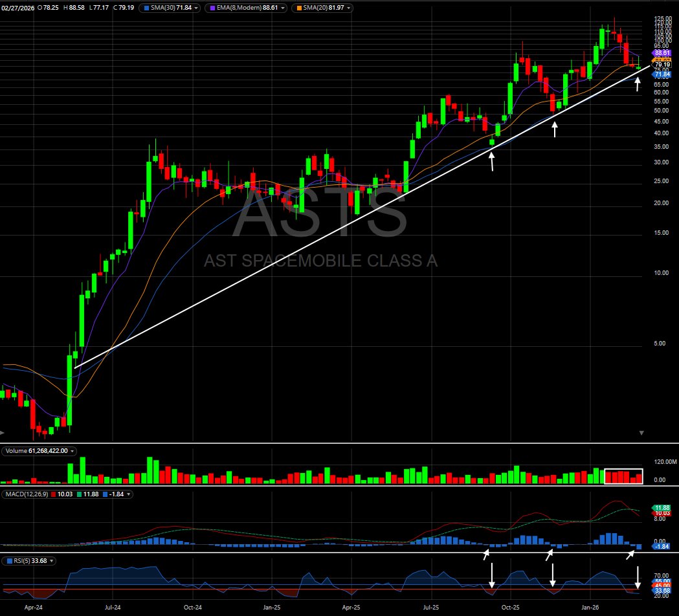Click the Oct-25 time axis label
The image size is (679, 616).
pyautogui.click(x=511, y=608)
